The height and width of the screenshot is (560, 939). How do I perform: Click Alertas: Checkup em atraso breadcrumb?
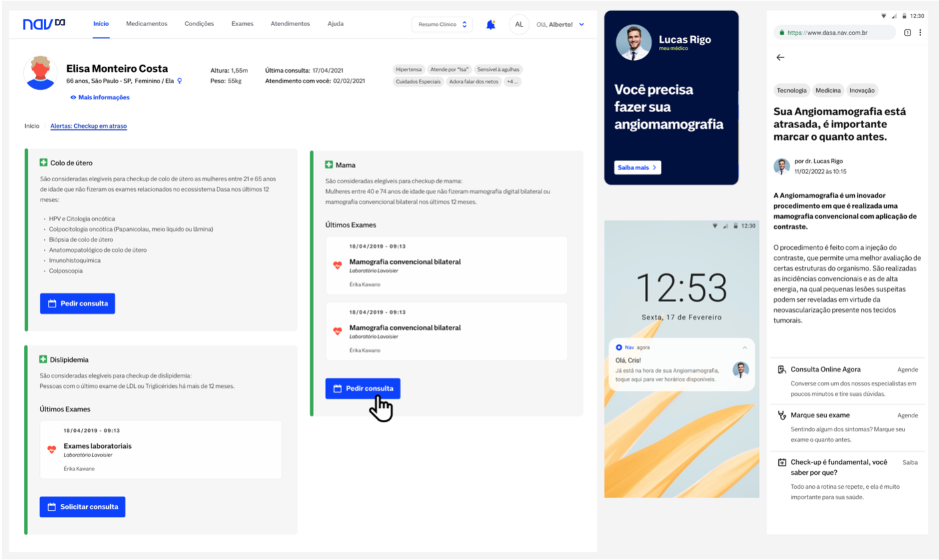click(x=89, y=125)
